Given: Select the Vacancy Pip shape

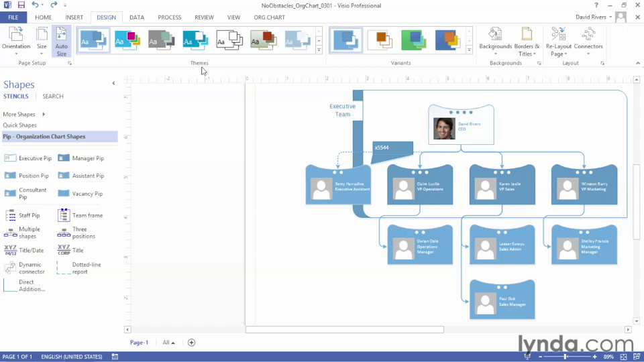Looking at the screenshot, I should [x=80, y=193].
